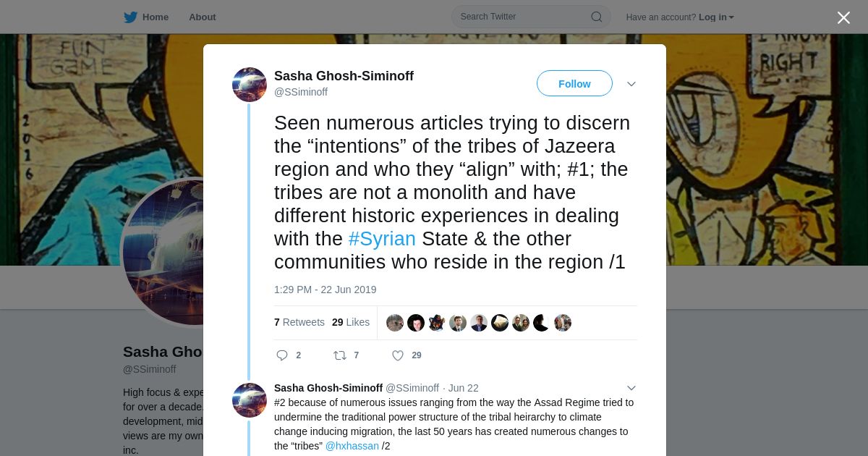View the 7 Retweets list
Screen dimensions: 868x456
pos(299,322)
